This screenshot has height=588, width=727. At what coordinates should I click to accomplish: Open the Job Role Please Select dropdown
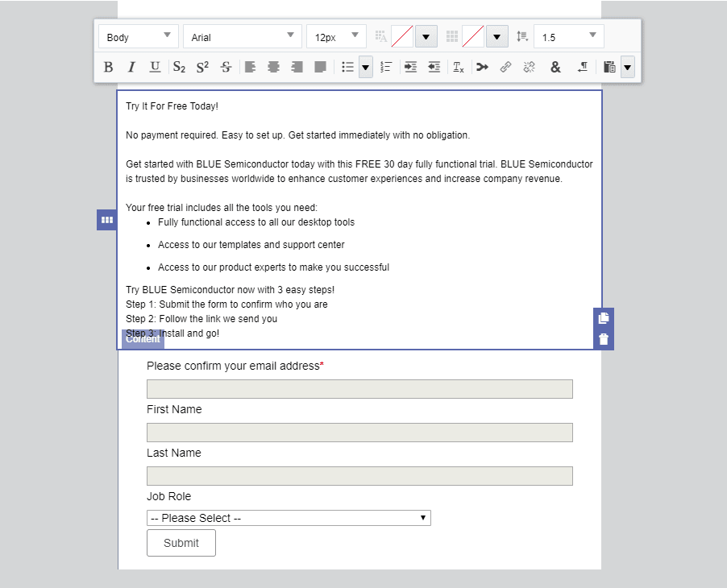pyautogui.click(x=289, y=518)
